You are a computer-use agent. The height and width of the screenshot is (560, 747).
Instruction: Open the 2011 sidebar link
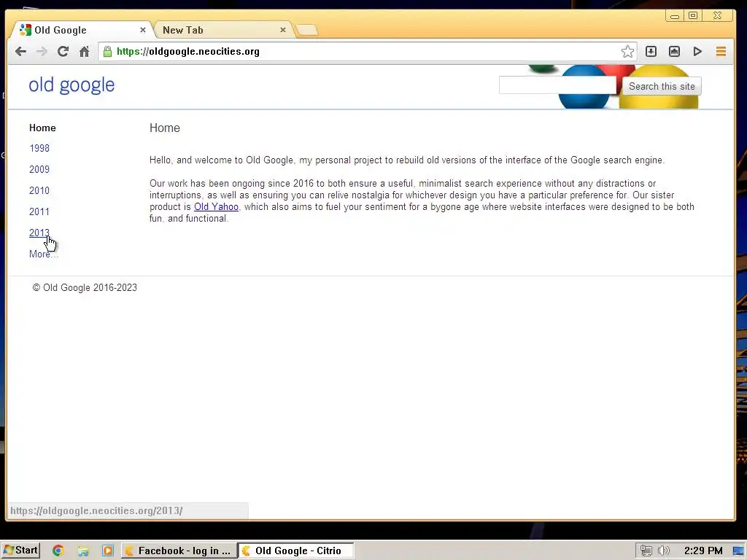coord(39,211)
